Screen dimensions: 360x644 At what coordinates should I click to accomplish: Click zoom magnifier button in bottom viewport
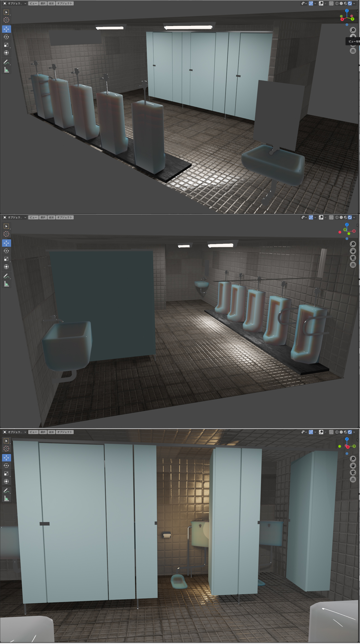353,459
